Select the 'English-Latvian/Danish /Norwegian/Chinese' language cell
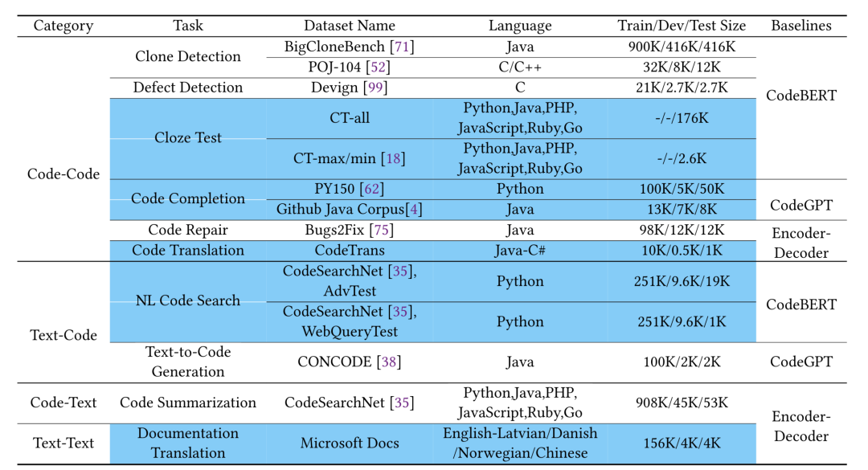 click(x=520, y=443)
